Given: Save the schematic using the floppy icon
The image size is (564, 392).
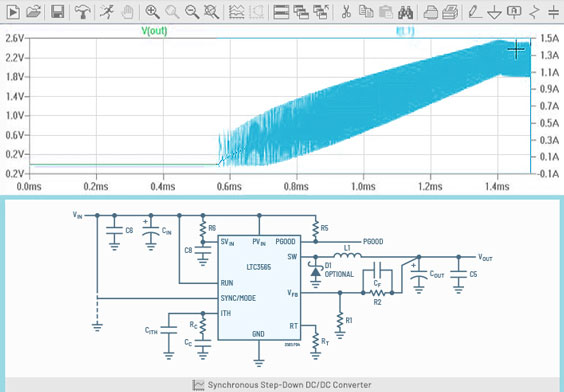Looking at the screenshot, I should pyautogui.click(x=58, y=12).
